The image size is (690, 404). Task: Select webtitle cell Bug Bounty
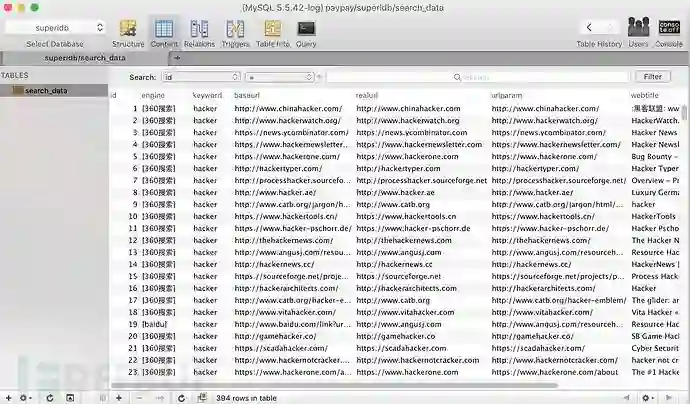pos(655,156)
